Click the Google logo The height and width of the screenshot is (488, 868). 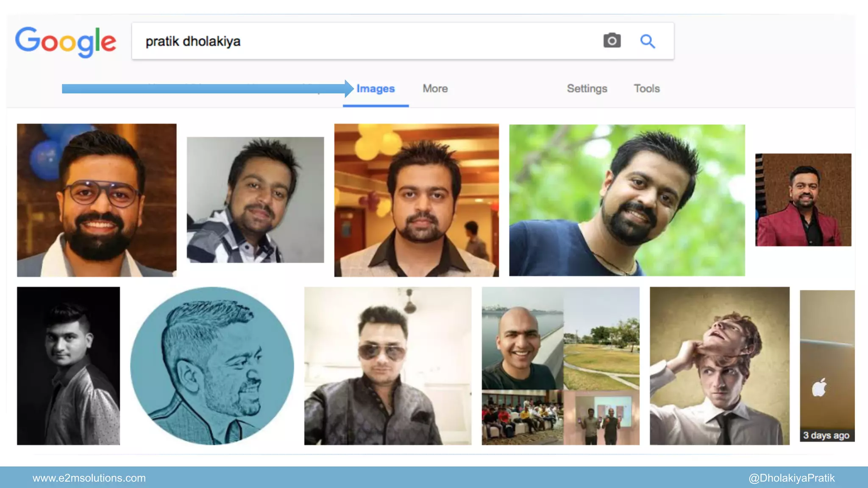coord(66,42)
